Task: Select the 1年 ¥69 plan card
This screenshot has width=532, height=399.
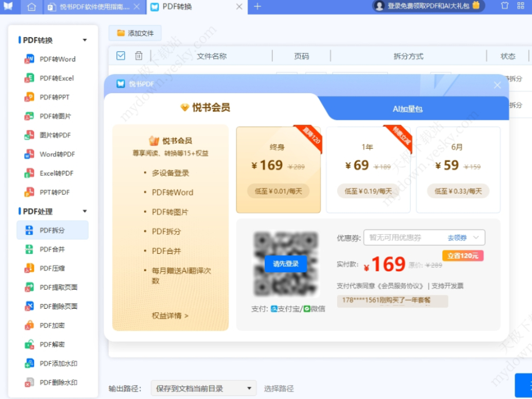Action: click(x=368, y=170)
